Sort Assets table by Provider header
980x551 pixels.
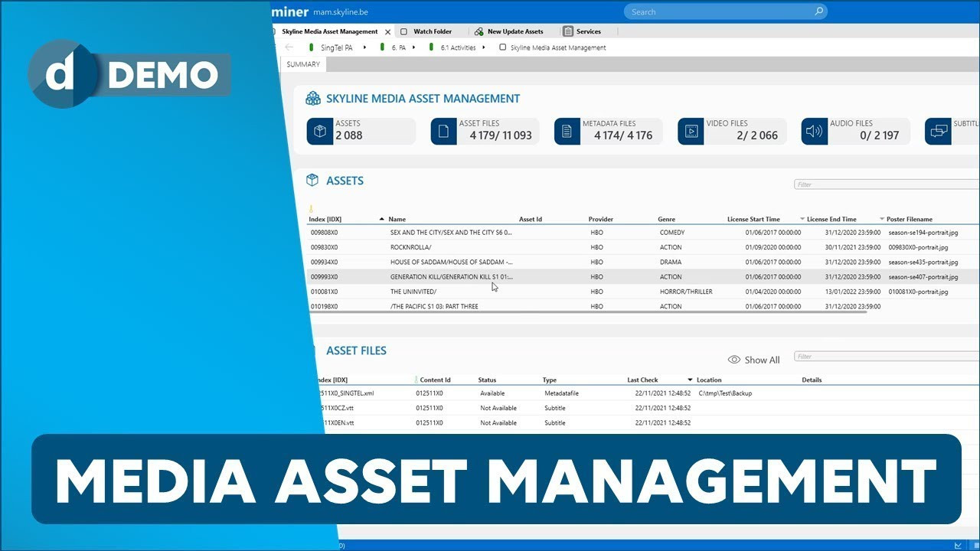600,219
